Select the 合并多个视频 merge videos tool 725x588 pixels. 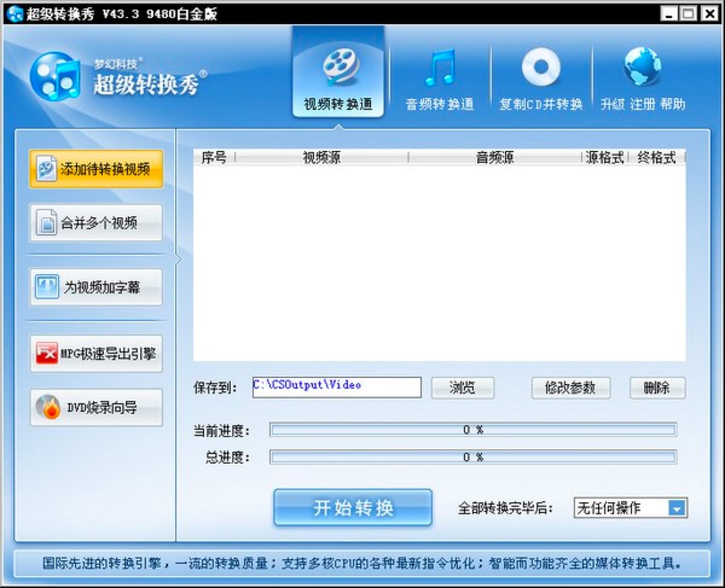[x=95, y=223]
